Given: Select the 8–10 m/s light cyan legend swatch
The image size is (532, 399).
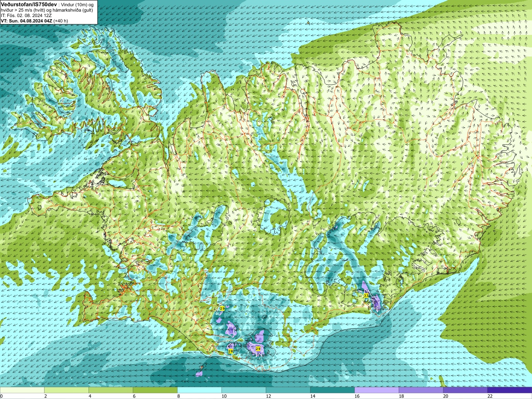Looking at the screenshot, I should point(199,390).
